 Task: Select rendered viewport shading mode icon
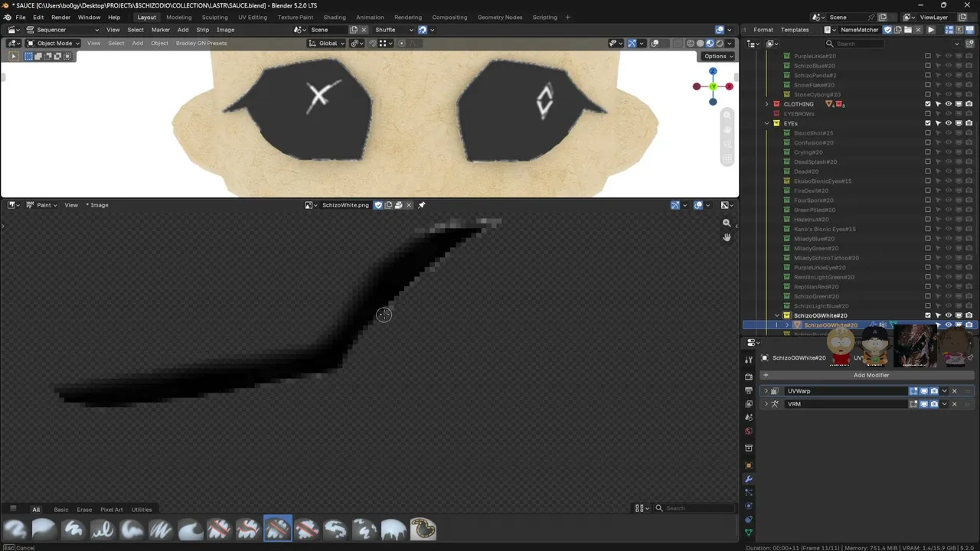click(720, 44)
